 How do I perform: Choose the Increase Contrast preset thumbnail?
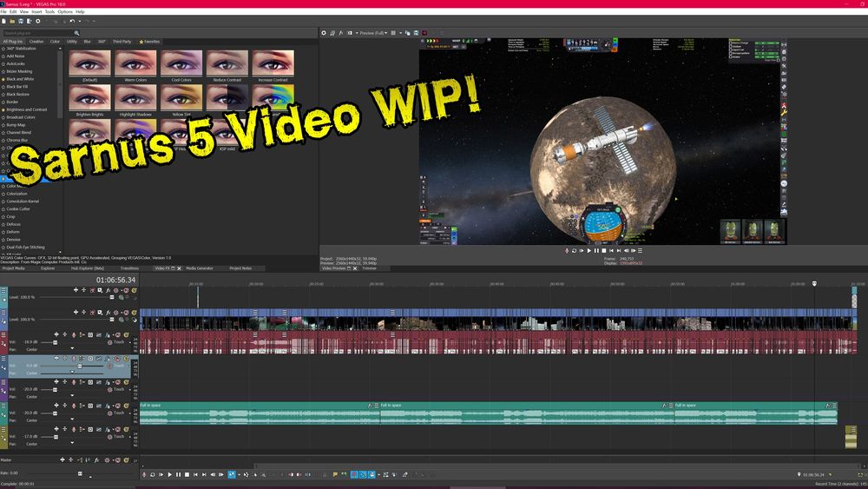pyautogui.click(x=273, y=63)
